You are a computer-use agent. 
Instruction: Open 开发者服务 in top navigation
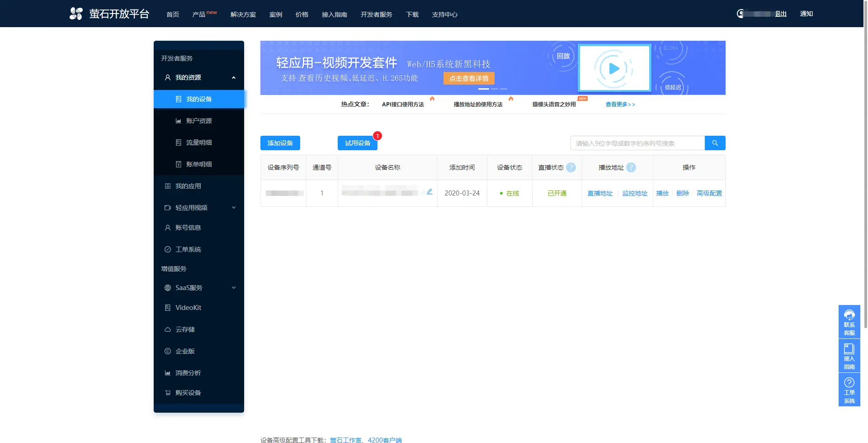[377, 14]
